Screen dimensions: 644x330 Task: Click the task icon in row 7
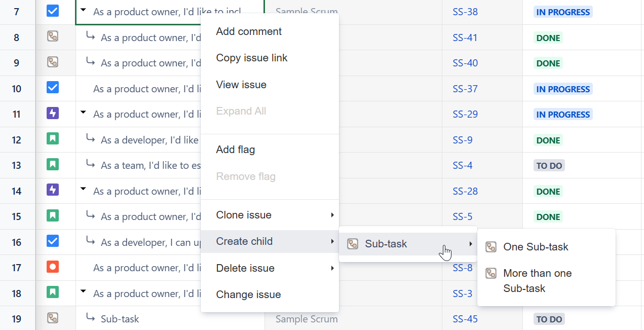[53, 11]
